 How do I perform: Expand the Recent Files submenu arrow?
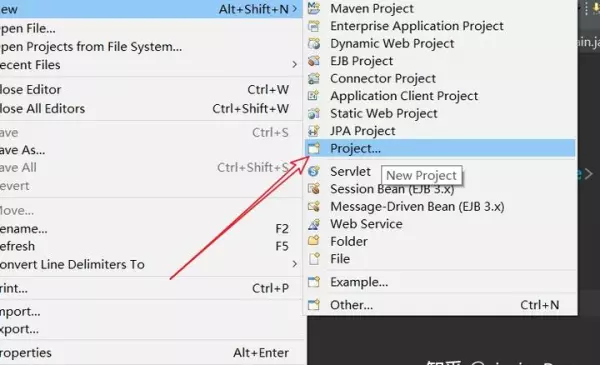[294, 65]
